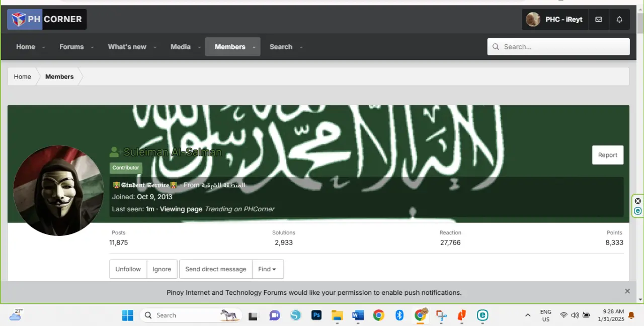The height and width of the screenshot is (326, 644).
Task: Expand the Forums menu dropdown arrow
Action: click(92, 47)
